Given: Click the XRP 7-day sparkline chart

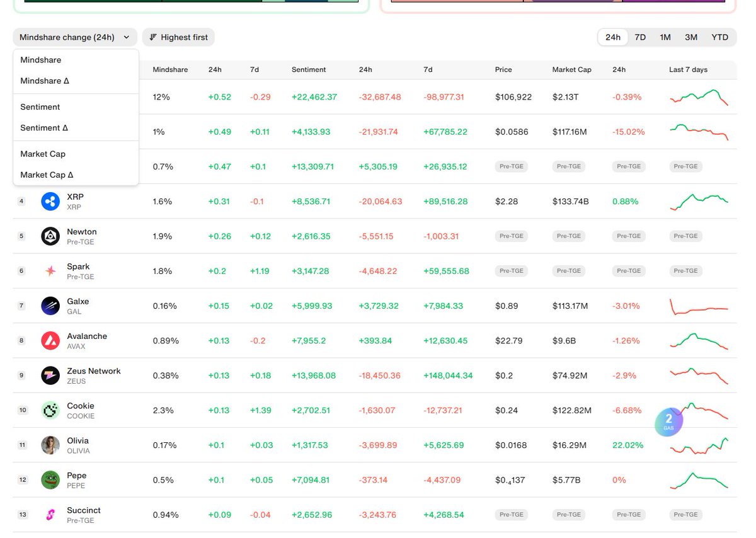Looking at the screenshot, I should [699, 202].
